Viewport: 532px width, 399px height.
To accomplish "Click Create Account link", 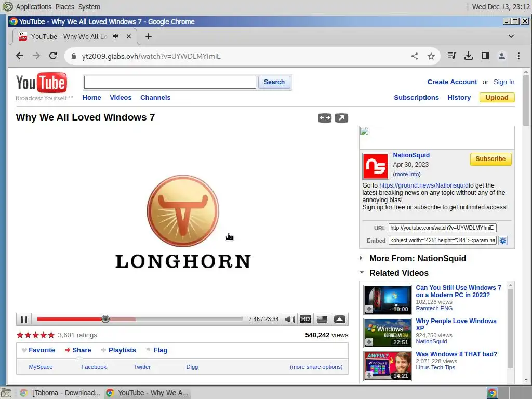I will click(452, 82).
